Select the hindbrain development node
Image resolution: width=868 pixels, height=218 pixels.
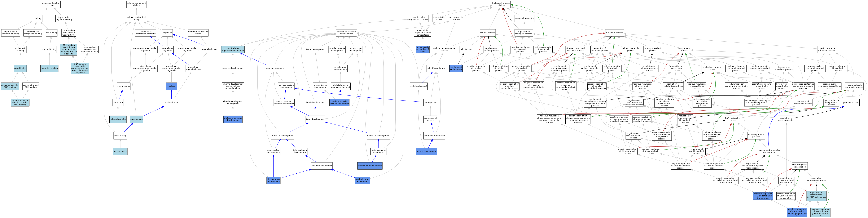pos(378,136)
